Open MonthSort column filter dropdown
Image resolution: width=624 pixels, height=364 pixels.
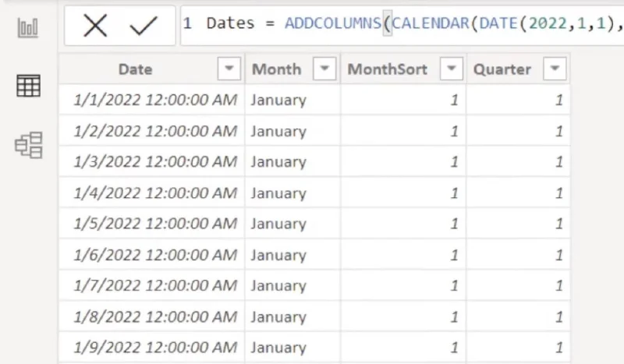pyautogui.click(x=452, y=69)
